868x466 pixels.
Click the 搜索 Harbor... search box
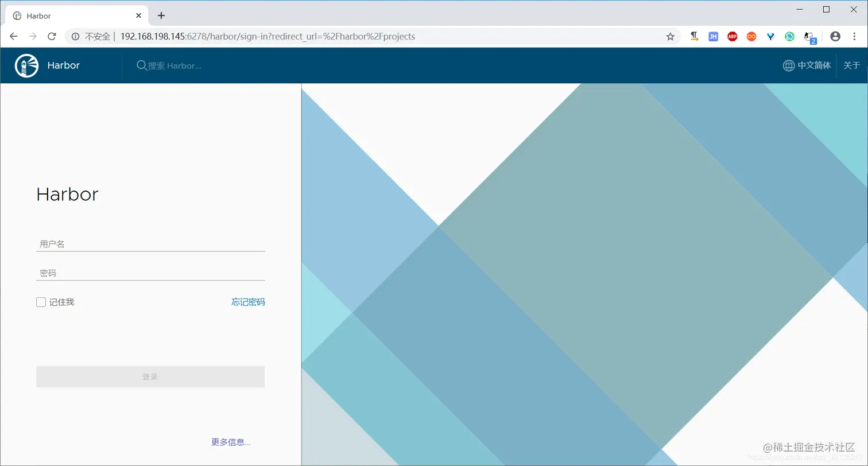coord(175,65)
